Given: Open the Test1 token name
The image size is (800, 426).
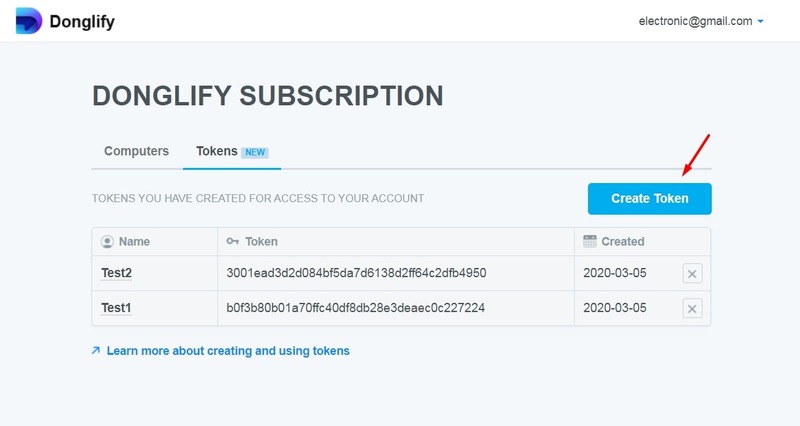Looking at the screenshot, I should [x=116, y=308].
